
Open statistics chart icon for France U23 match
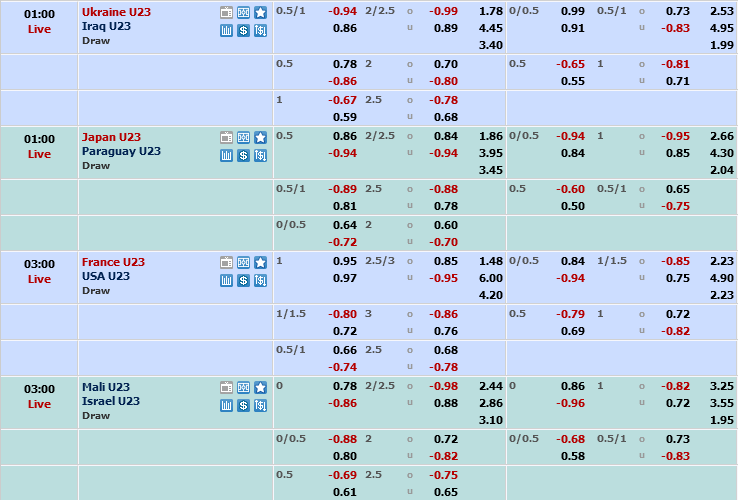click(x=226, y=280)
